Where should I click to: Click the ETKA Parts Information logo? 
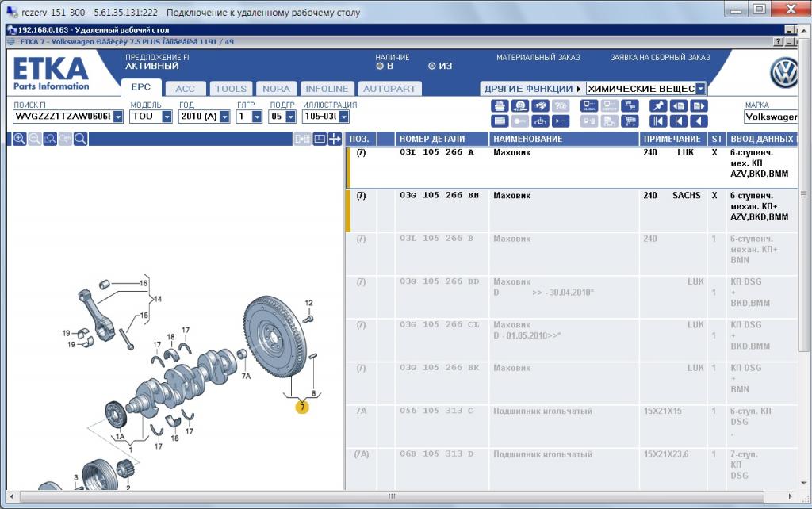coord(51,74)
